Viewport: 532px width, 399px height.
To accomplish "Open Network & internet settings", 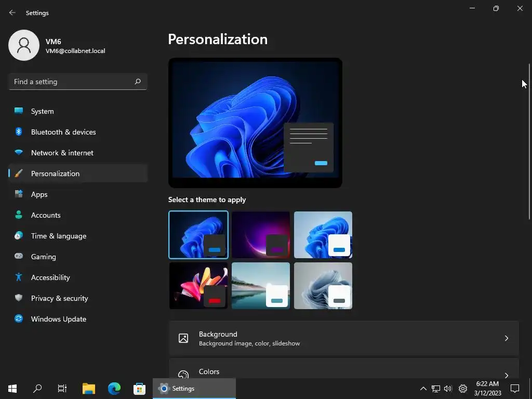I will [x=78, y=153].
